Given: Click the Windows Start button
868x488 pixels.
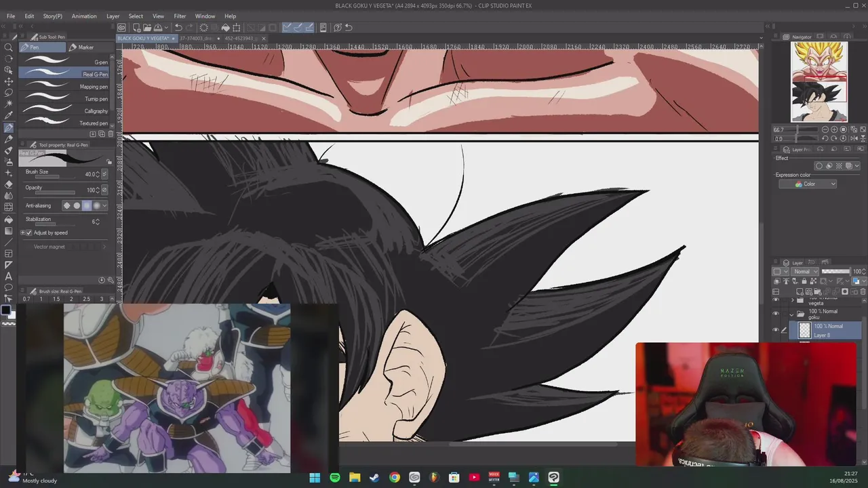Looking at the screenshot, I should click(x=315, y=478).
